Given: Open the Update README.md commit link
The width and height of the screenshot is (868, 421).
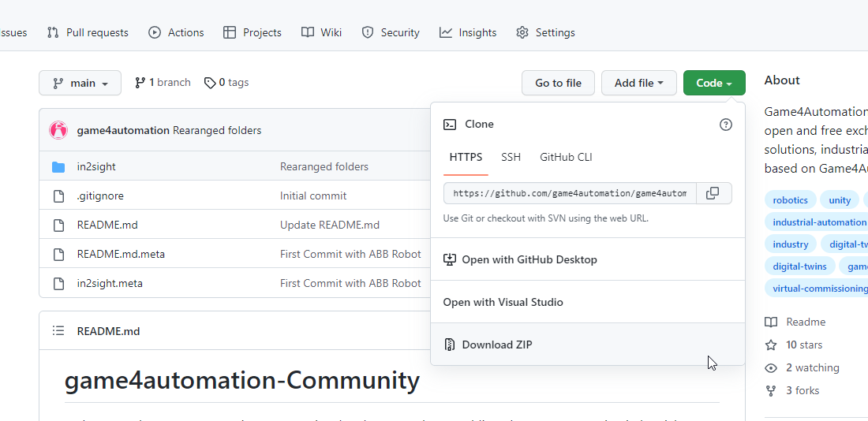Looking at the screenshot, I should (x=330, y=225).
